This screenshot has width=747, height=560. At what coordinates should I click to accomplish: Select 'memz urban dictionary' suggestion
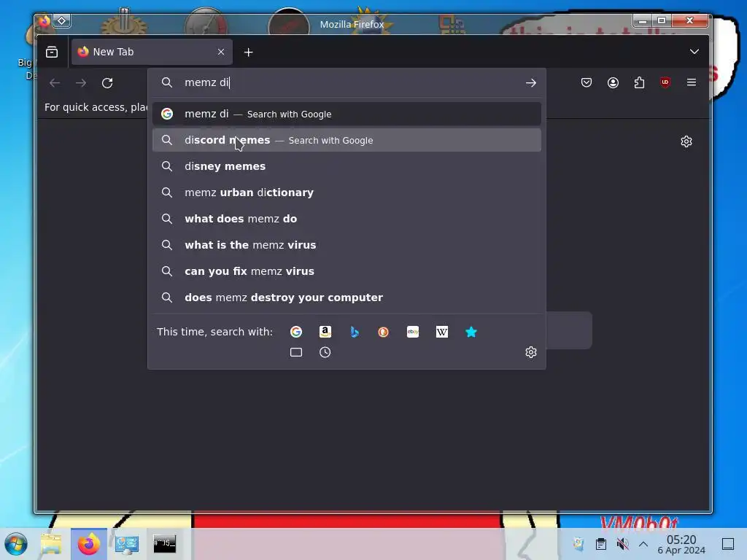347,192
